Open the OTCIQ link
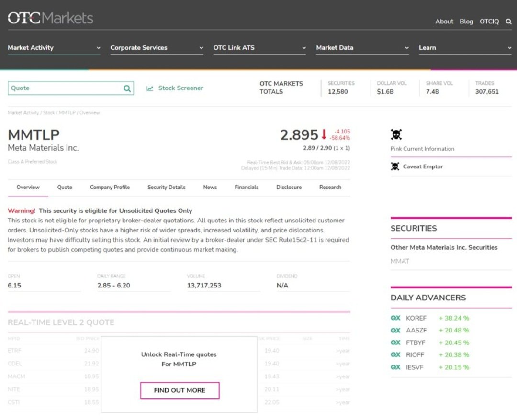The height and width of the screenshot is (420, 517). 489,22
